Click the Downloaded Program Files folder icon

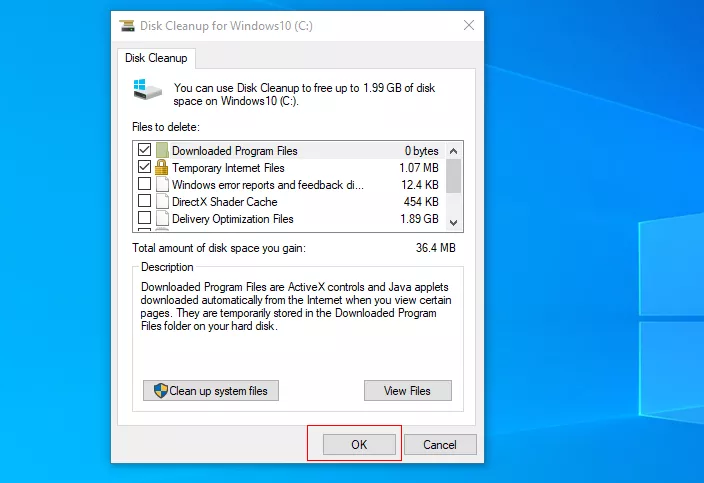tap(162, 150)
